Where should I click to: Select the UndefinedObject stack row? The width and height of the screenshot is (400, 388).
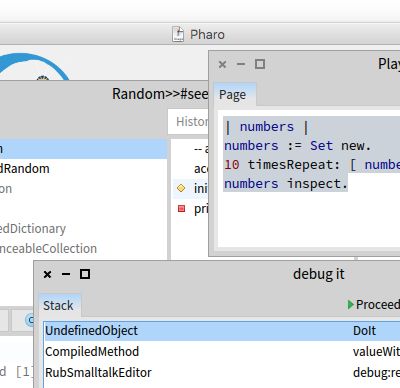click(x=222, y=331)
